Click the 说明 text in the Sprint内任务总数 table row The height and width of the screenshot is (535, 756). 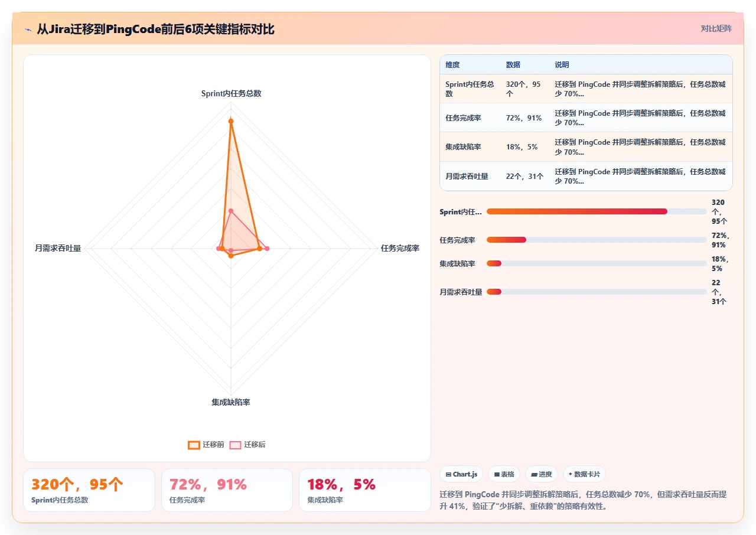point(640,89)
